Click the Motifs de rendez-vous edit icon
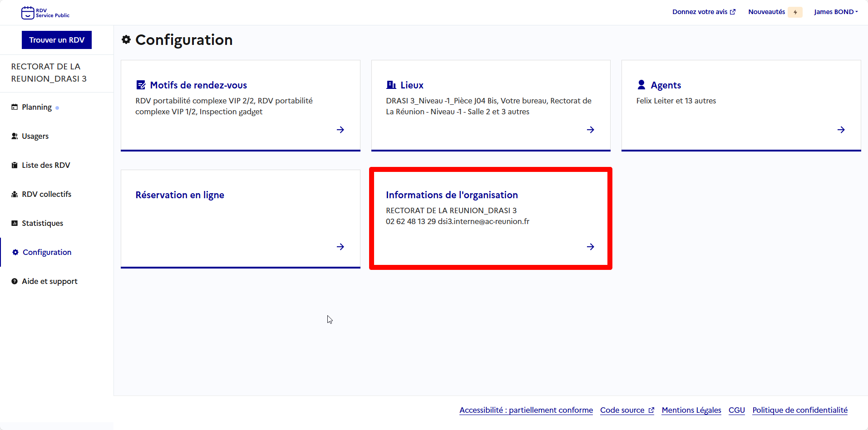This screenshot has height=430, width=868. coord(141,85)
